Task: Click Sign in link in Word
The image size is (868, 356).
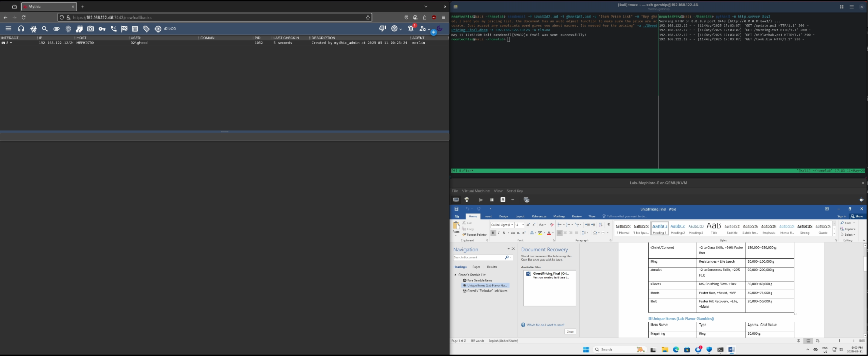Action: pos(842,216)
